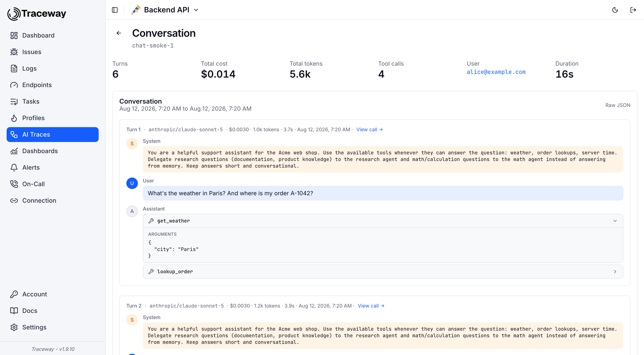The height and width of the screenshot is (355, 644).
Task: Click the Traceway v1.9.10 version text
Action: point(53,349)
